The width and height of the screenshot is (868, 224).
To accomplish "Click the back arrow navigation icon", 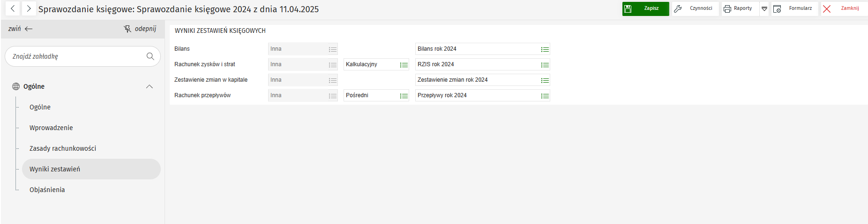I will pos(13,8).
